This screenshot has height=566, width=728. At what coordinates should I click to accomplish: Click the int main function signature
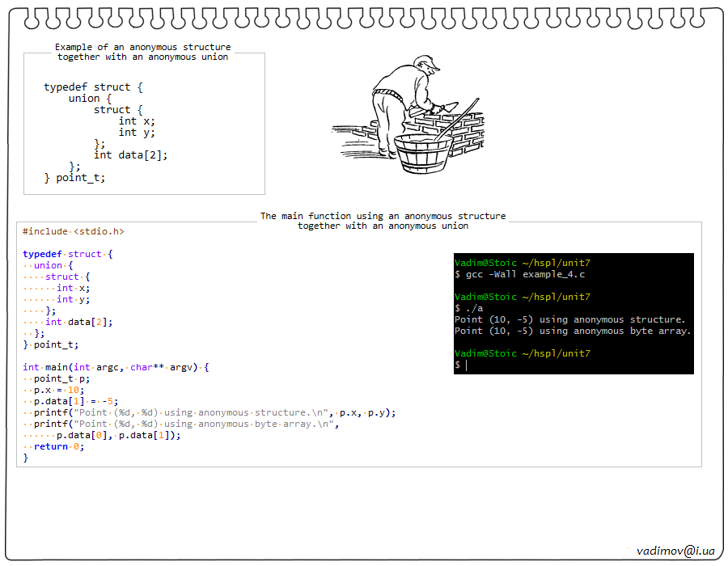pyautogui.click(x=116, y=367)
